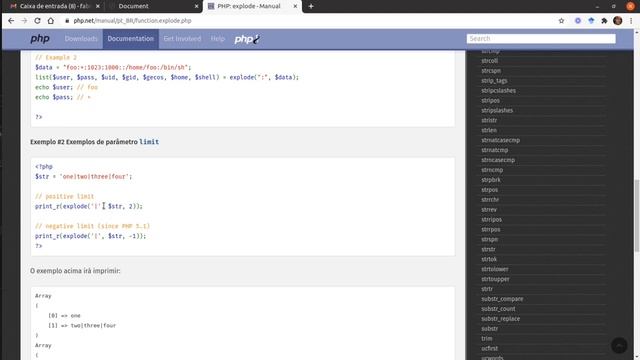This screenshot has height=360, width=640.
Task: Open the strip_tags function link
Action: (494, 81)
